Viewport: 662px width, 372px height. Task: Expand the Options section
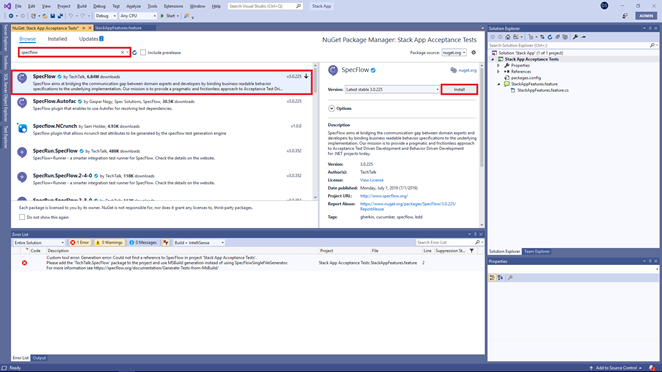(x=331, y=109)
